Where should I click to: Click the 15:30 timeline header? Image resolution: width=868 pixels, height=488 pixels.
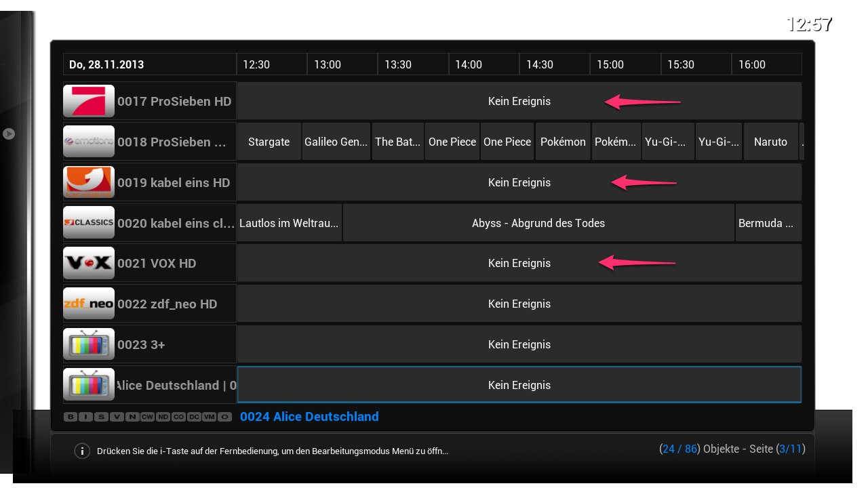[696, 64]
